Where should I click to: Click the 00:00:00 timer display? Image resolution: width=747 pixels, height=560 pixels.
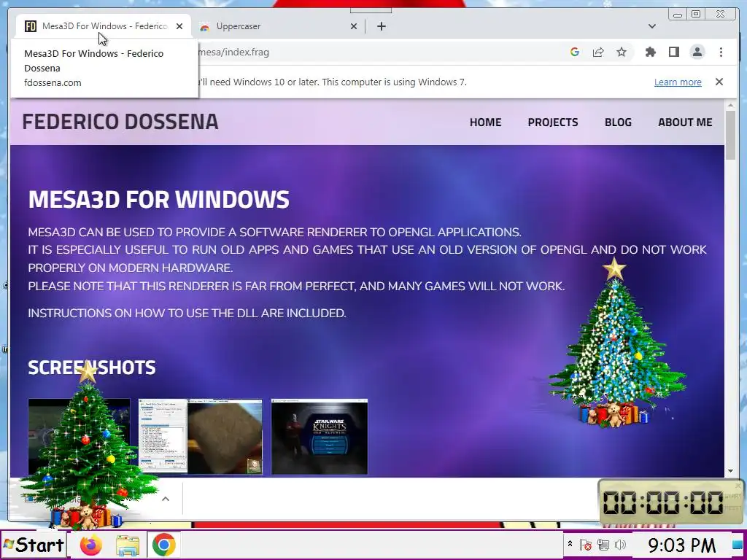(662, 502)
